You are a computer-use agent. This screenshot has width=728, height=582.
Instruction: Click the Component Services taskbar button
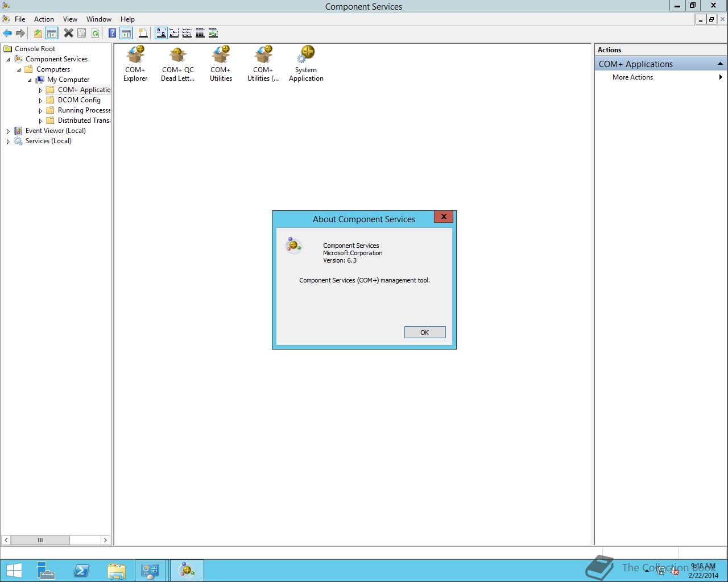187,570
